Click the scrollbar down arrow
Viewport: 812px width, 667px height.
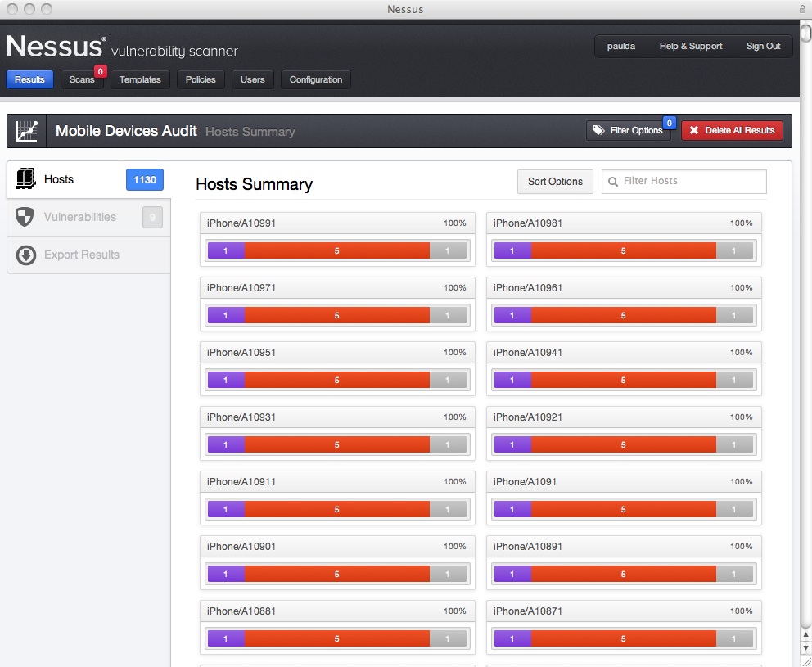tap(805, 646)
